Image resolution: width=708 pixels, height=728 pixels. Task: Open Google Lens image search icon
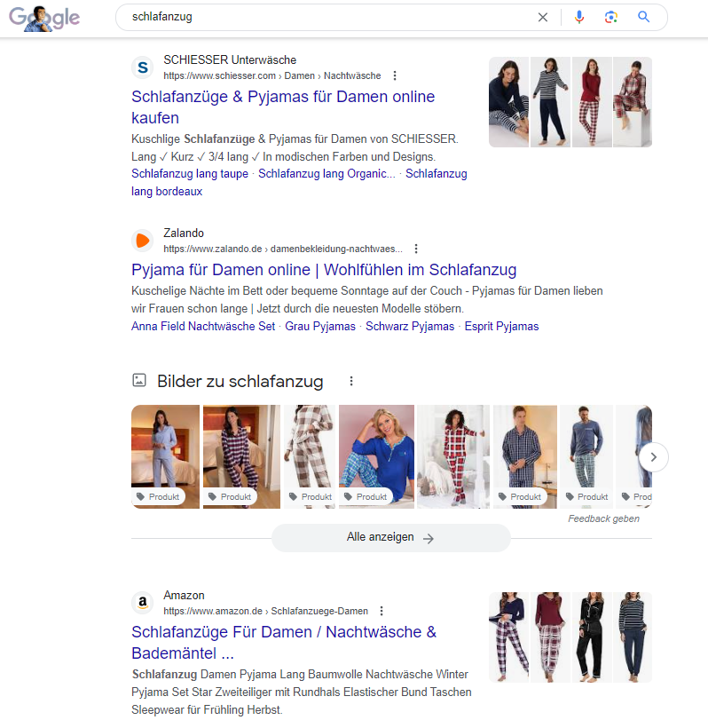611,17
